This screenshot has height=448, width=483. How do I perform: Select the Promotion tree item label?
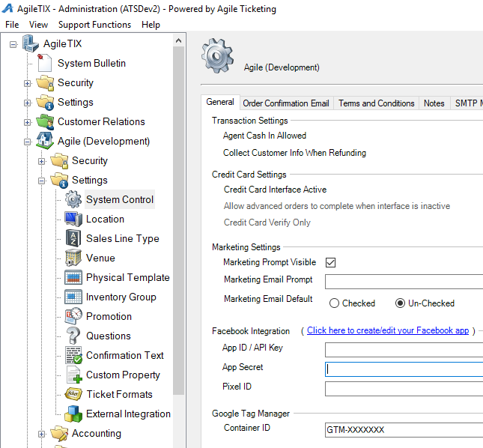(109, 316)
